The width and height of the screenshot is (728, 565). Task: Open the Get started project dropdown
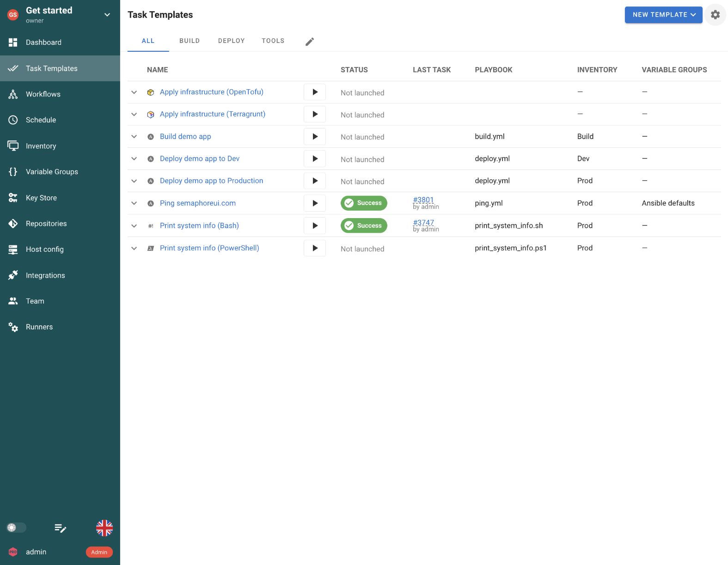(60, 15)
